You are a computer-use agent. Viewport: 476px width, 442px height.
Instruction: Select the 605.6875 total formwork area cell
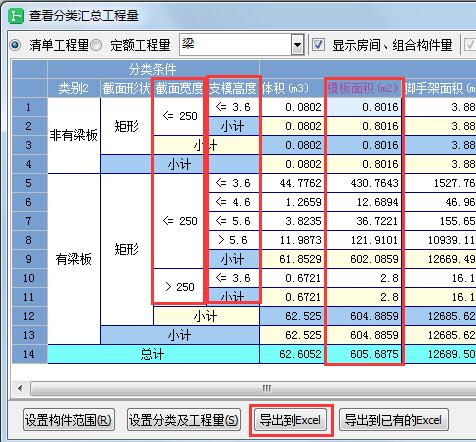(364, 354)
